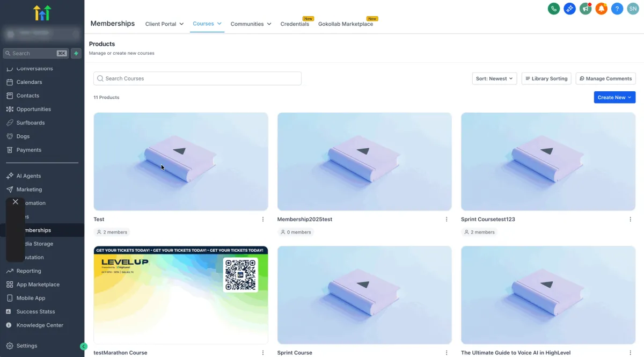Focus the Search Courses input field
Image resolution: width=644 pixels, height=357 pixels.
(197, 78)
